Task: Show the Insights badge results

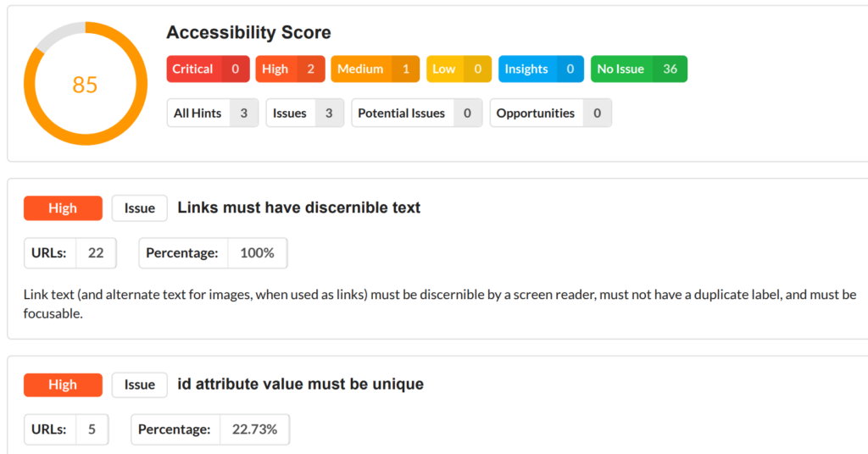Action: (541, 69)
